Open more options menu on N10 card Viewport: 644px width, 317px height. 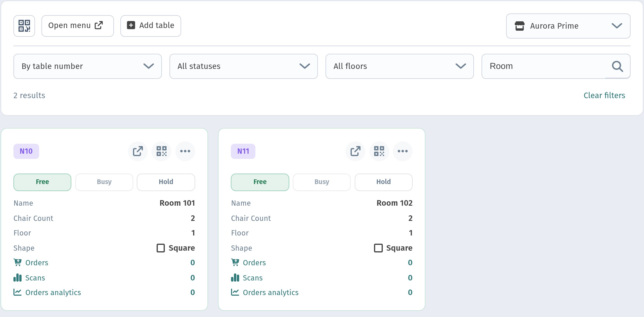point(185,151)
